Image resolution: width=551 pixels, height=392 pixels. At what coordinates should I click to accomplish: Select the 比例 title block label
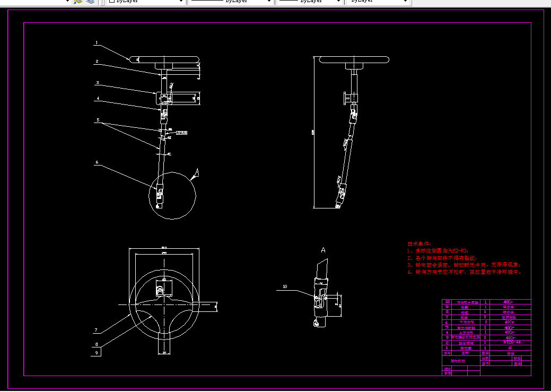pyautogui.click(x=485, y=358)
